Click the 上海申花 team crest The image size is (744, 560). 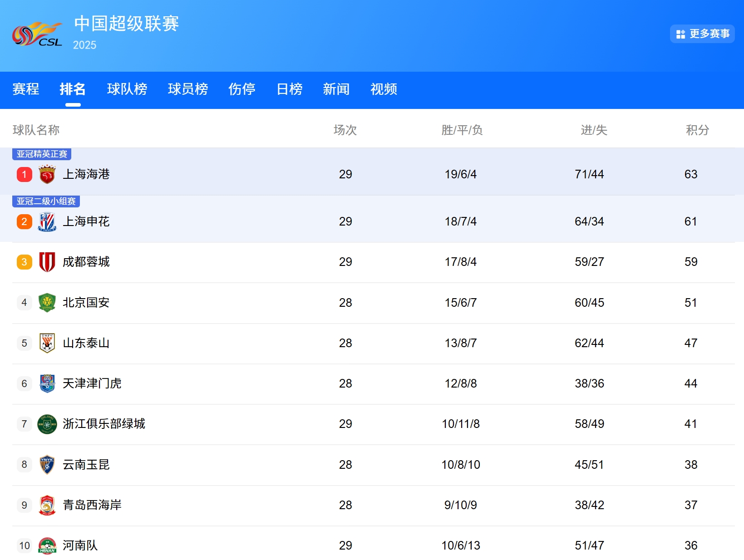(47, 222)
